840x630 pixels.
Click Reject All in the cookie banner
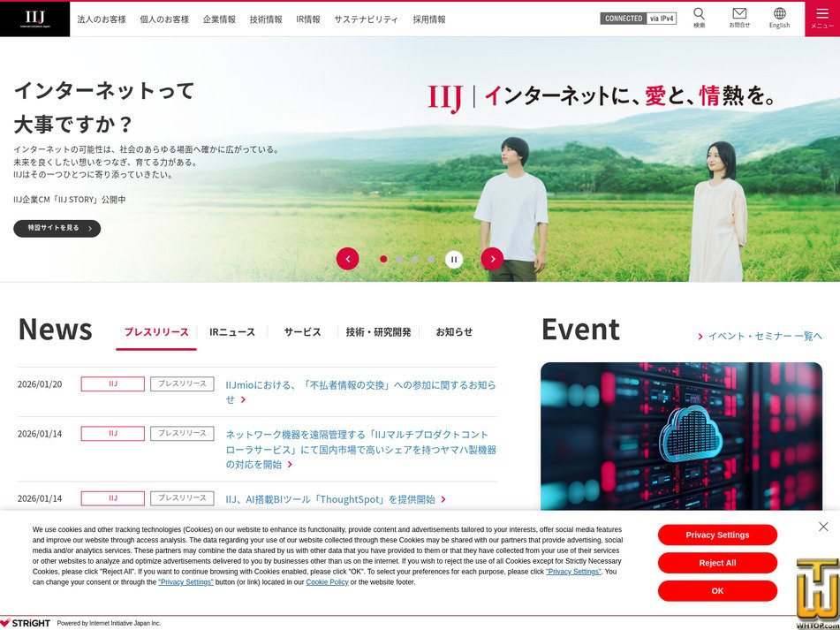point(717,563)
